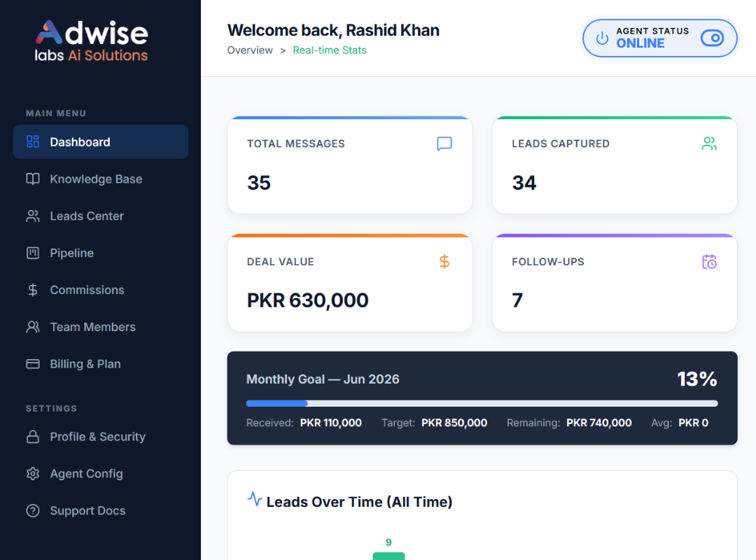The image size is (756, 560).
Task: Click the Received PKR 110,000 value
Action: tap(330, 423)
